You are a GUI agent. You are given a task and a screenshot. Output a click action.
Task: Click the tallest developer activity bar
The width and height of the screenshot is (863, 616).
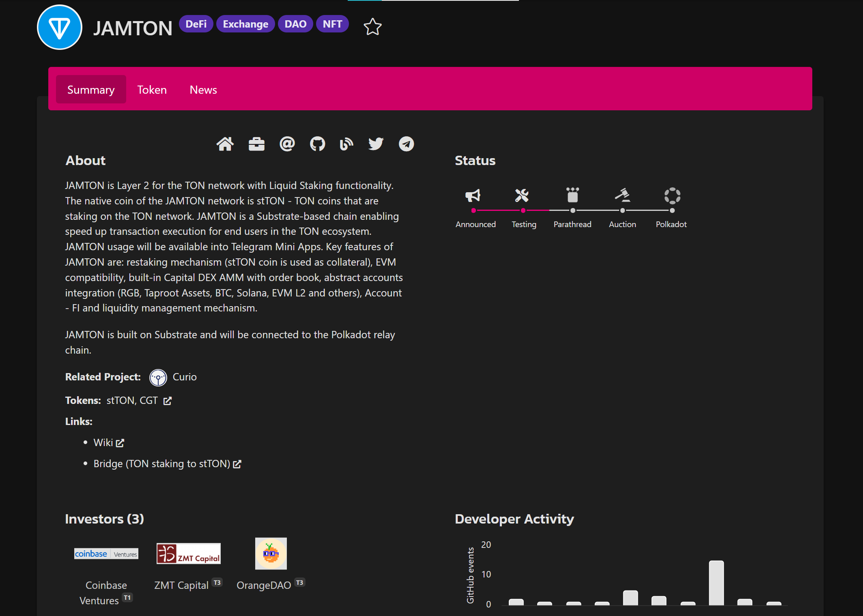click(716, 583)
